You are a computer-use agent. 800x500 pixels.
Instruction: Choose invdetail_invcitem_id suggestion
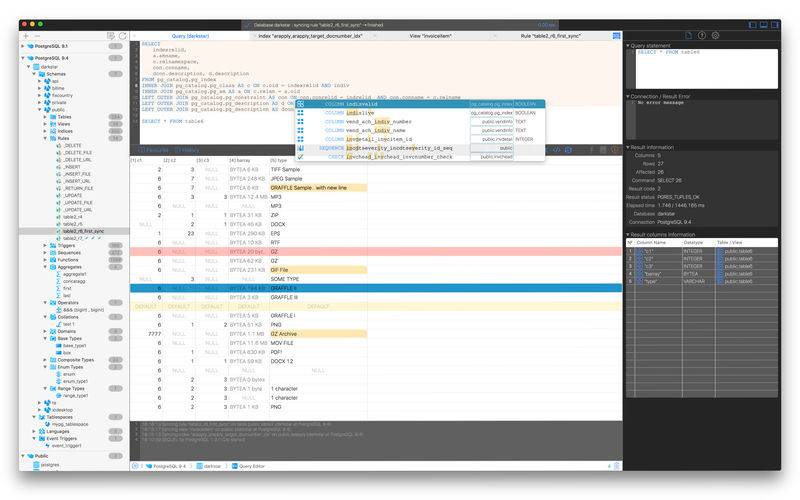420,139
